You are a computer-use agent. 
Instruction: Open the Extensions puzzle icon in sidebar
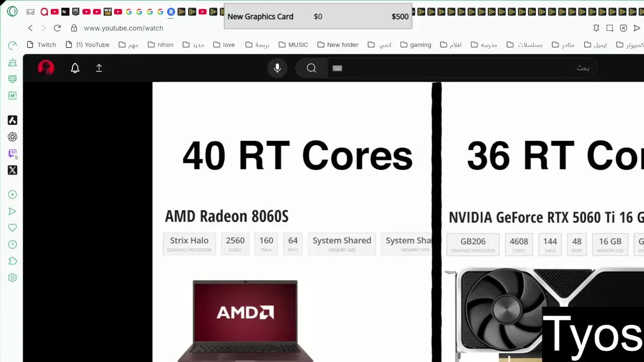13,261
